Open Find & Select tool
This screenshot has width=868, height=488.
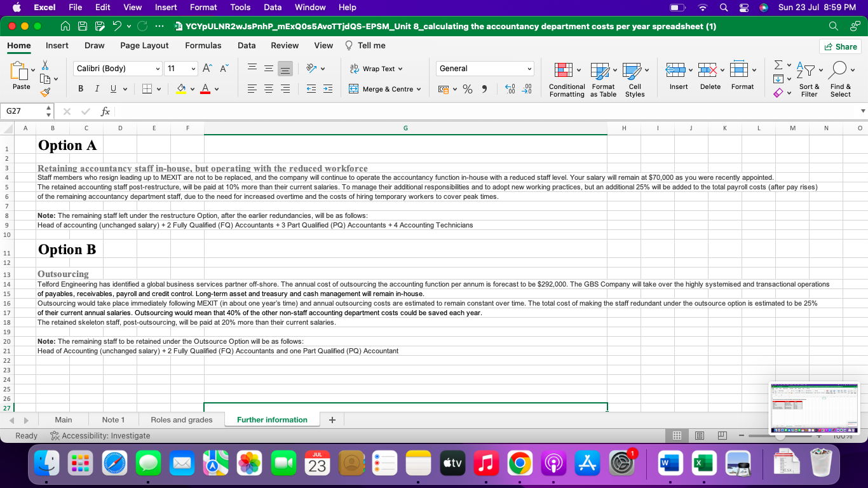click(x=840, y=79)
